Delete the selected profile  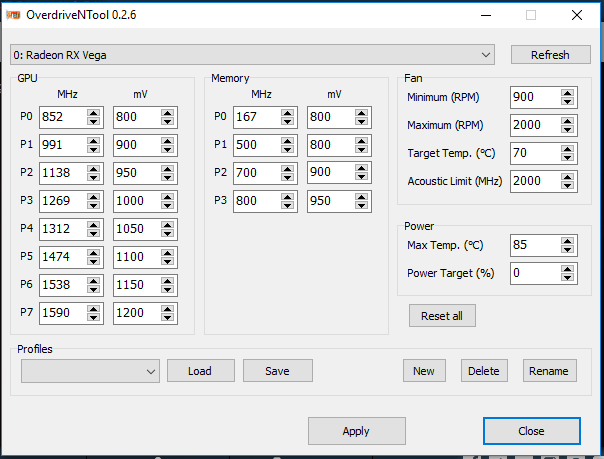[484, 371]
